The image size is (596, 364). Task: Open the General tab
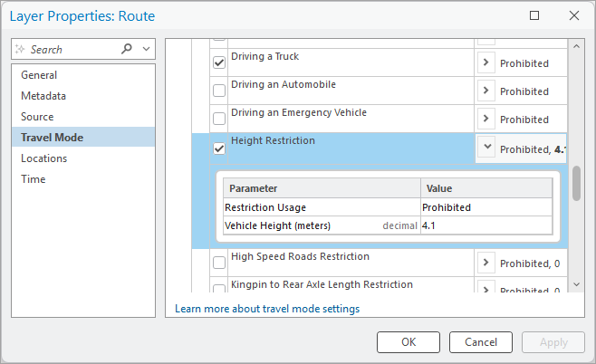coord(39,75)
